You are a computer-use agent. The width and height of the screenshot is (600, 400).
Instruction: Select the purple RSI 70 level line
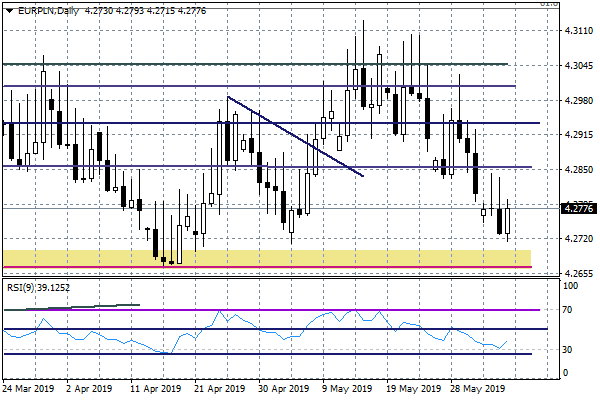pos(300,310)
